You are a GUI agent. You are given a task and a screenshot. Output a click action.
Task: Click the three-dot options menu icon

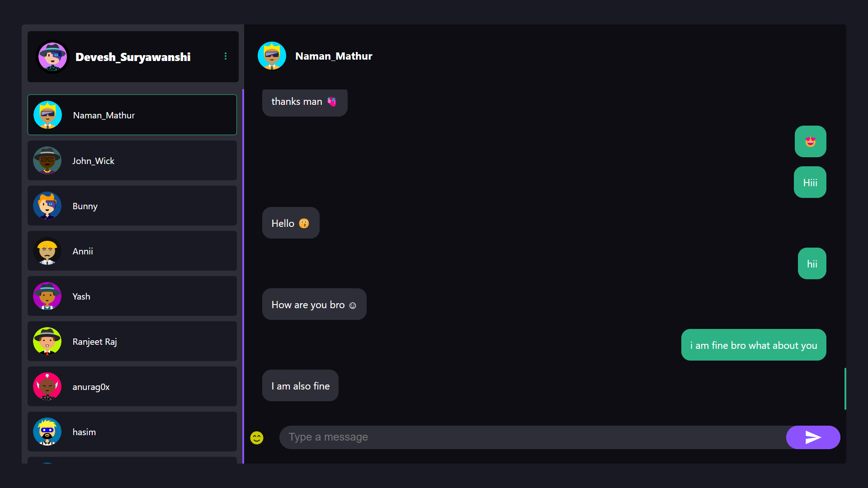[226, 56]
